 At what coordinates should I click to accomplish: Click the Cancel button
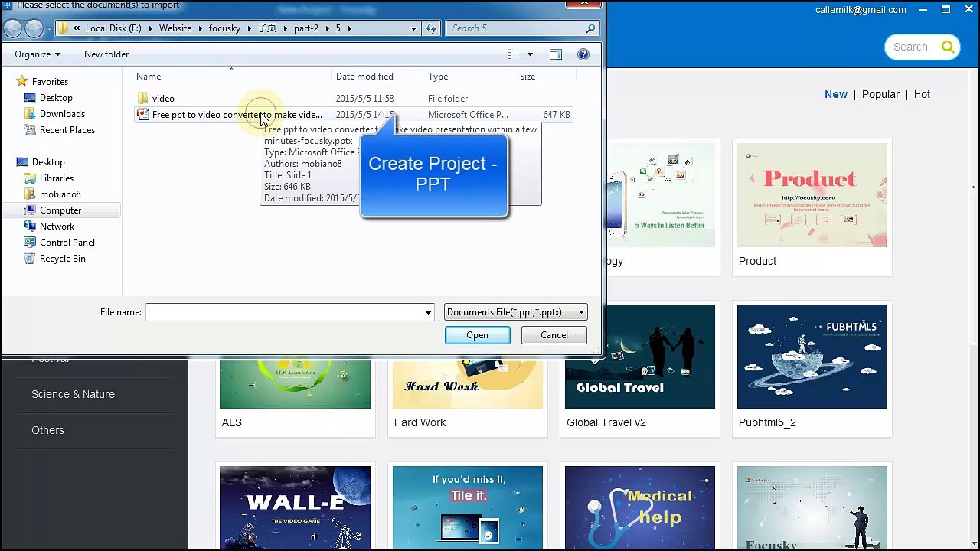554,335
